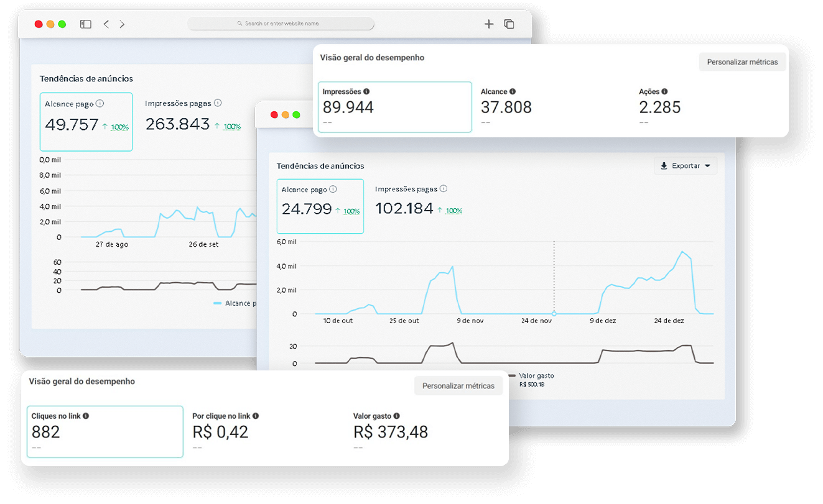This screenshot has height=504, width=823.
Task: Click the 24 de nov chart marker
Action: click(554, 314)
